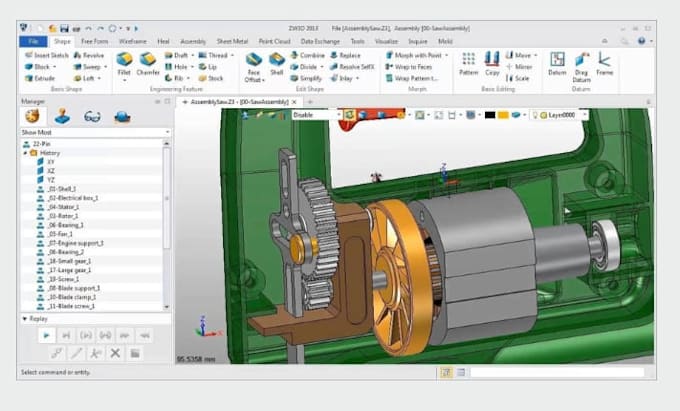Click the Drag Datum tool
This screenshot has width=680, height=411.
[582, 67]
